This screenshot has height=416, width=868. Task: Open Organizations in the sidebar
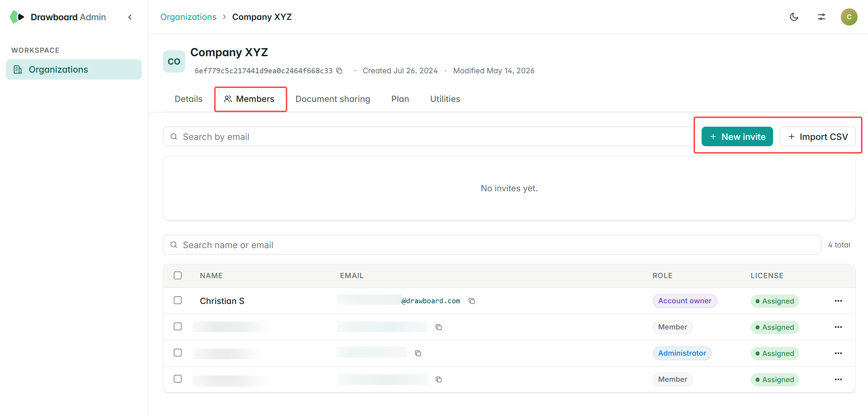click(x=74, y=69)
